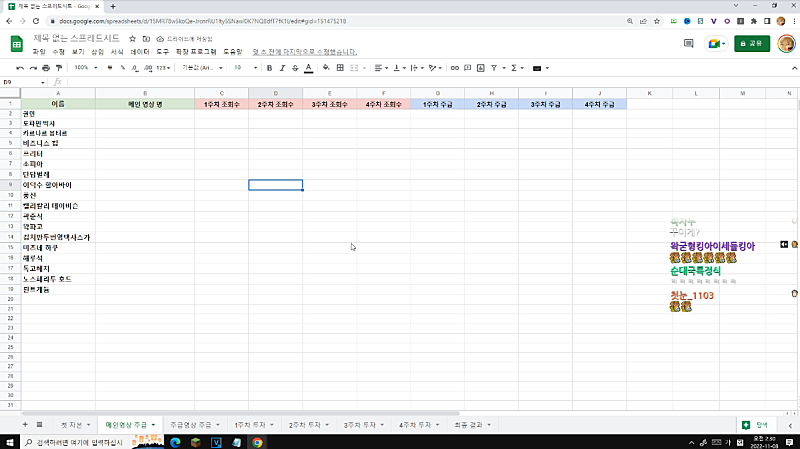Open Windows Start menu
800x449 pixels.
click(x=10, y=442)
